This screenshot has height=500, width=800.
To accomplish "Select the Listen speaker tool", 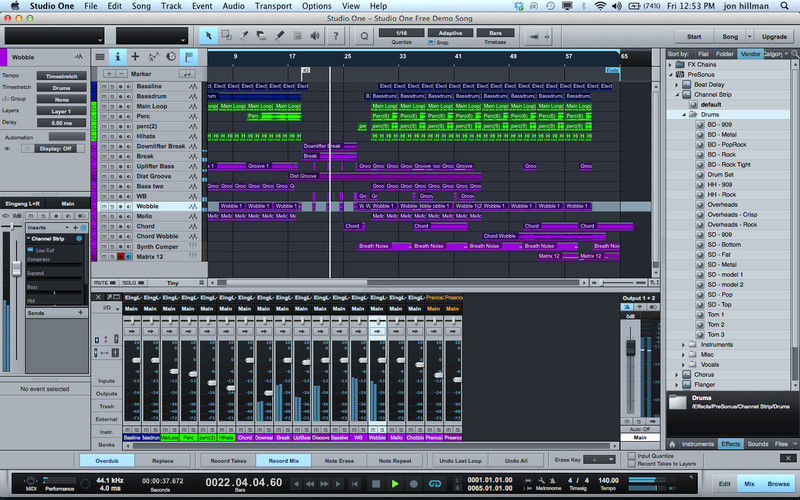I will 315,36.
